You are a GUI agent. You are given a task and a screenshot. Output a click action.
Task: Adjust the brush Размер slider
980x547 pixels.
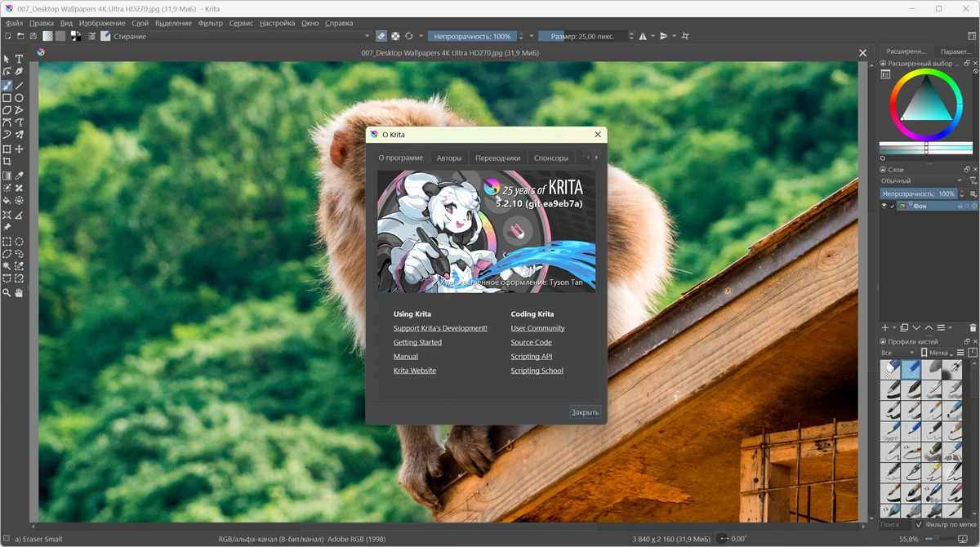583,36
